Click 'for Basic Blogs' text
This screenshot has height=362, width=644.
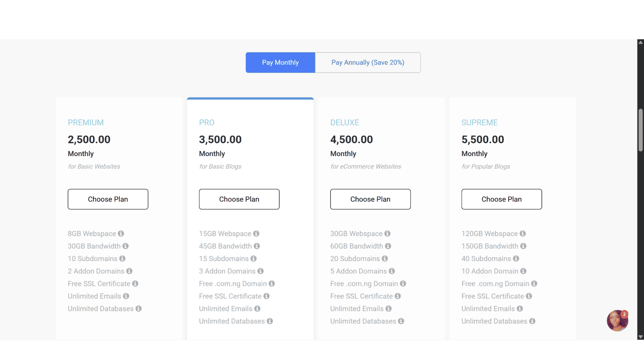(x=220, y=166)
